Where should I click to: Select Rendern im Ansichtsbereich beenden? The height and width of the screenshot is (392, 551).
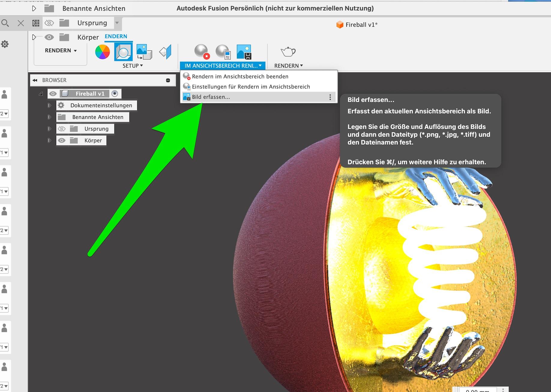(x=259, y=77)
